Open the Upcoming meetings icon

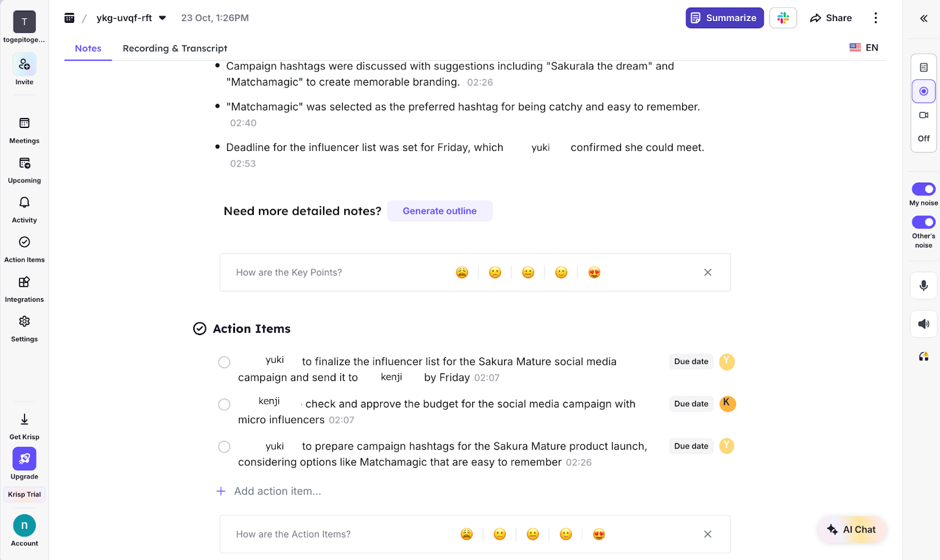(x=24, y=170)
